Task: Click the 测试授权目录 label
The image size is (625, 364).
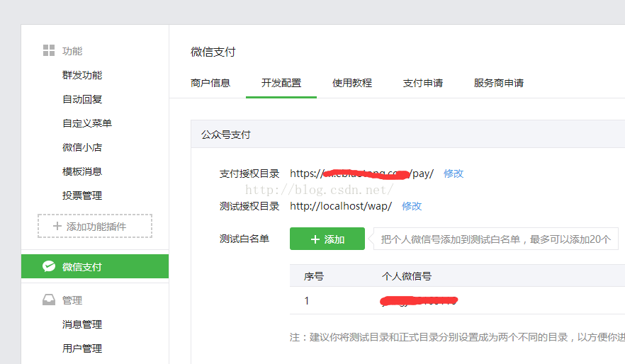Action: pyautogui.click(x=249, y=206)
